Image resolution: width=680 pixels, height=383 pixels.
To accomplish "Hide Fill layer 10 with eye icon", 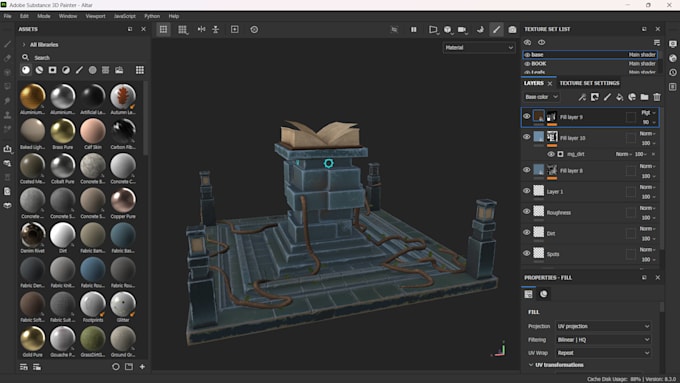I will (526, 137).
